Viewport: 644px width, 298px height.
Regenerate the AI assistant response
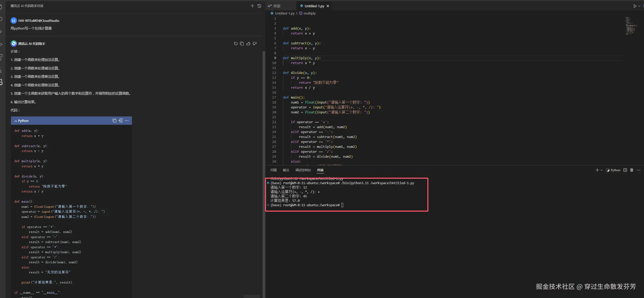point(236,44)
